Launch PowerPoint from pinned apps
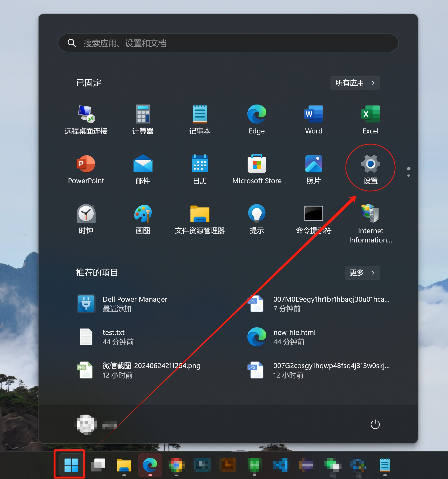Viewport: 448px width, 479px height. coord(86,170)
